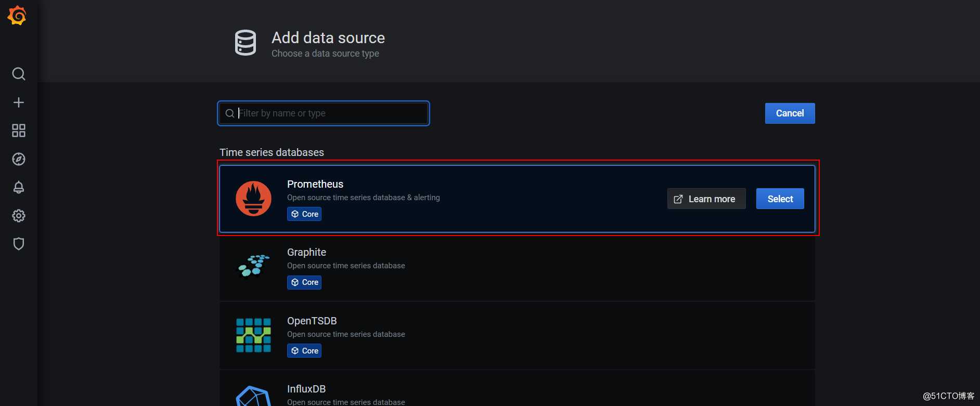980x406 pixels.
Task: Click the Core badge under OpenTSDB
Action: click(304, 351)
